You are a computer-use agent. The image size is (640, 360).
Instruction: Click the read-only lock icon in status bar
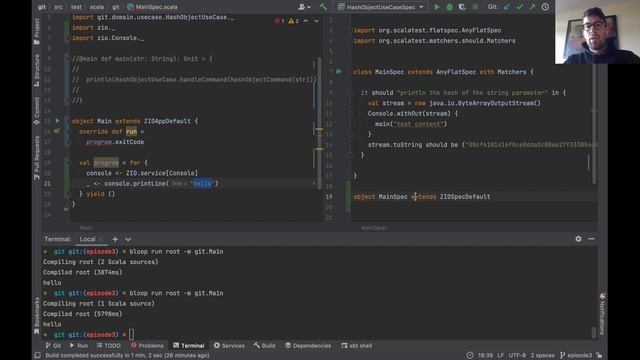[x=599, y=356]
